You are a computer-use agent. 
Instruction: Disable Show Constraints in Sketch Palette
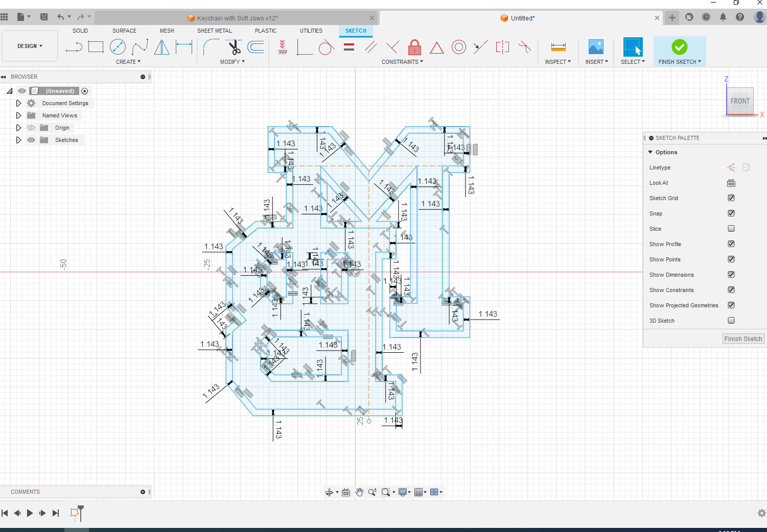click(731, 289)
